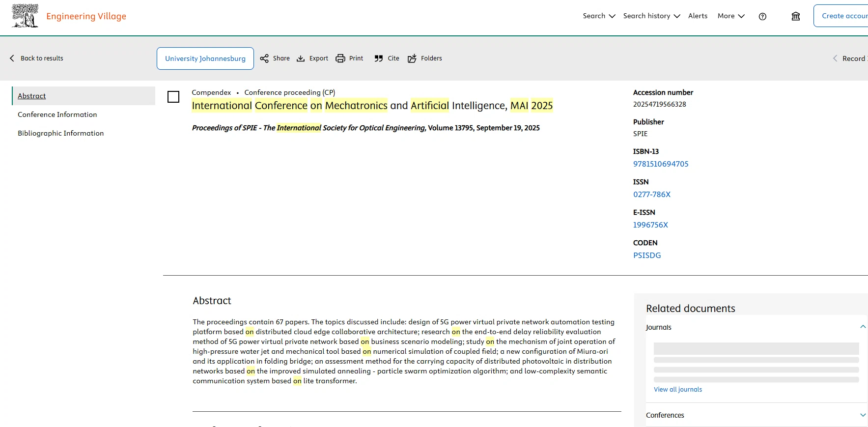
Task: Click the Export download icon
Action: click(301, 58)
